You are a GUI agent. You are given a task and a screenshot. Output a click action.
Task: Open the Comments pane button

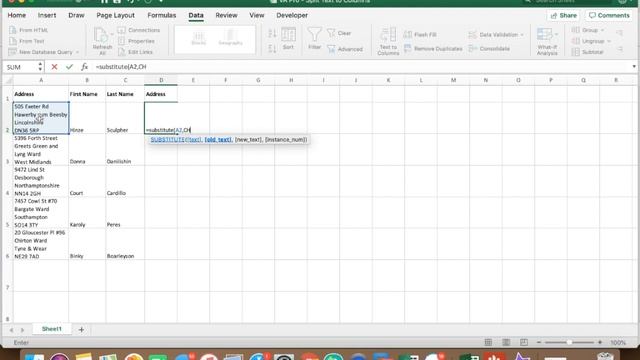[x=609, y=16]
